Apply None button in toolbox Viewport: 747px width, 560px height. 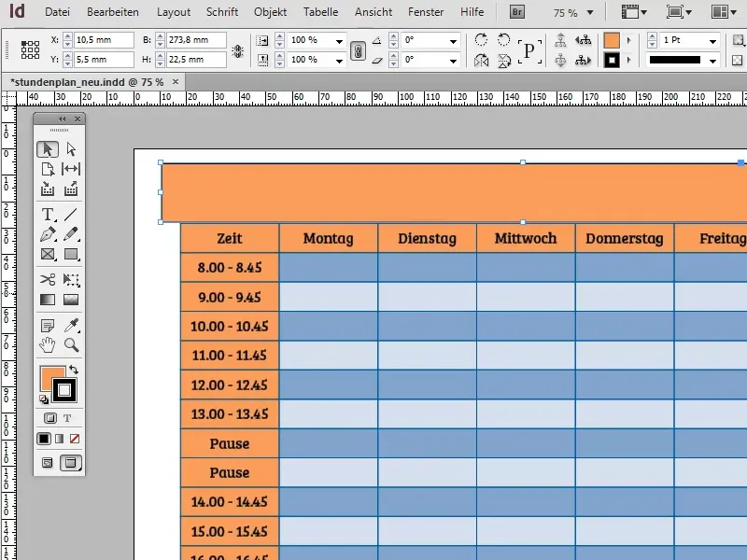(x=75, y=439)
